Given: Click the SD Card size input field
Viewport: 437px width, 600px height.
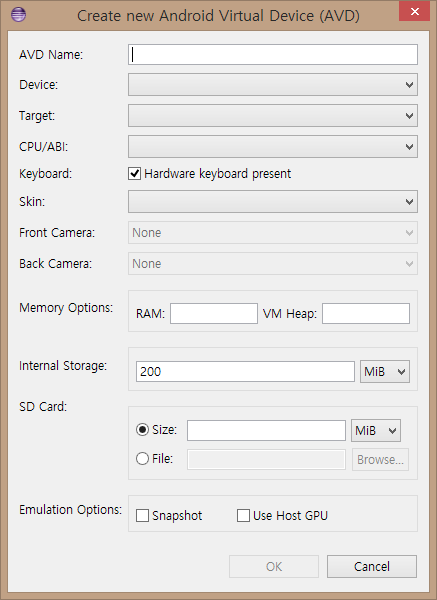Looking at the screenshot, I should coord(266,430).
